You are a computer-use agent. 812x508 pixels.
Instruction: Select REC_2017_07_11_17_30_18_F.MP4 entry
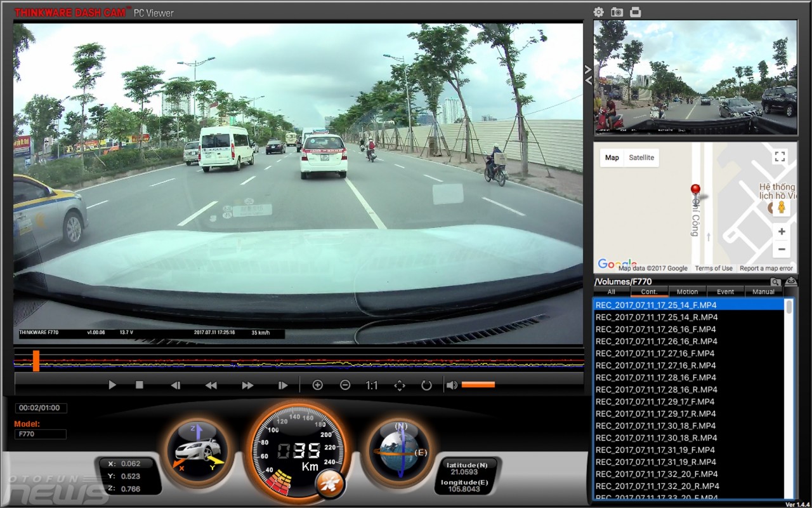click(x=689, y=425)
